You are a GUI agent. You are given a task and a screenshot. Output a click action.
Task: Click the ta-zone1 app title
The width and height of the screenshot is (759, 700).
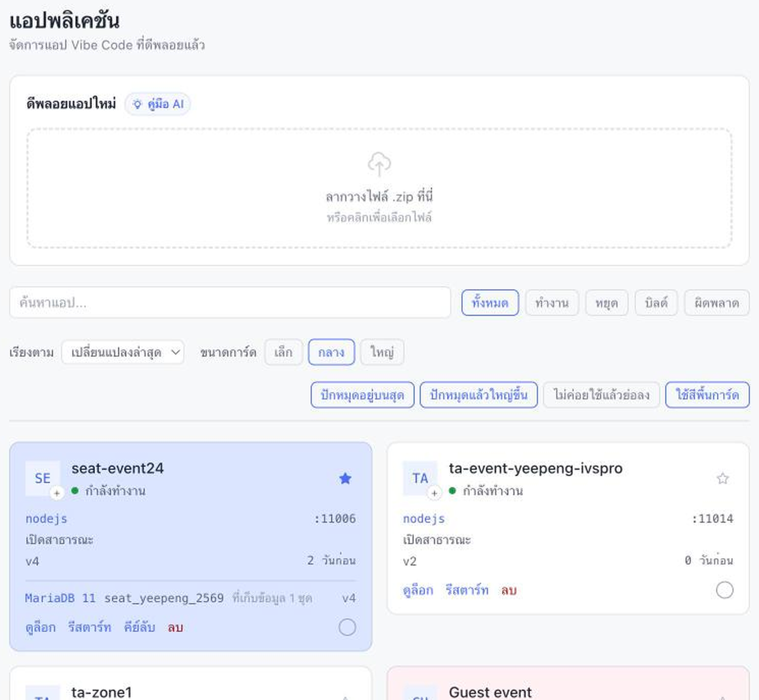tap(102, 692)
